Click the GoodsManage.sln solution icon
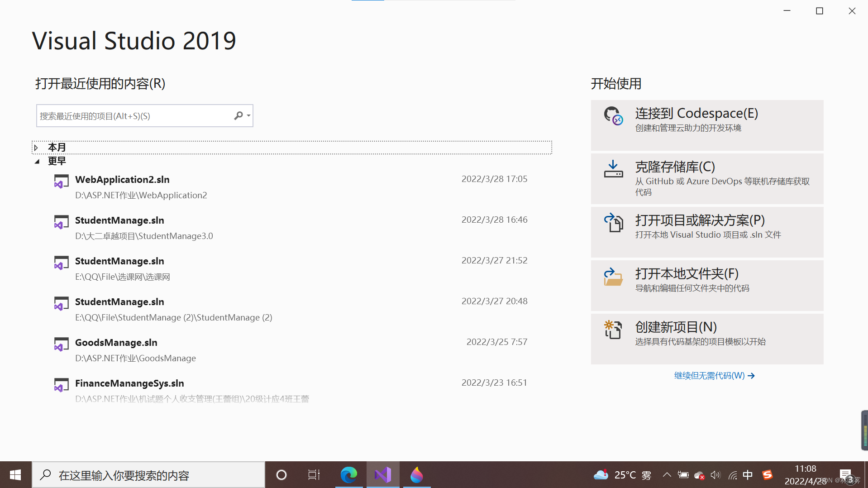The width and height of the screenshot is (868, 488). coord(61,344)
